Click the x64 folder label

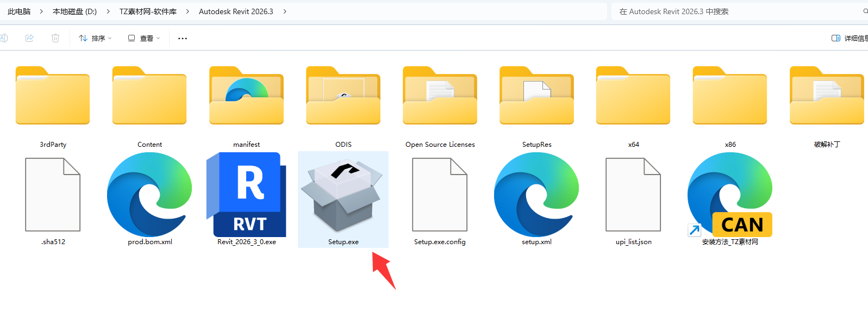click(634, 145)
